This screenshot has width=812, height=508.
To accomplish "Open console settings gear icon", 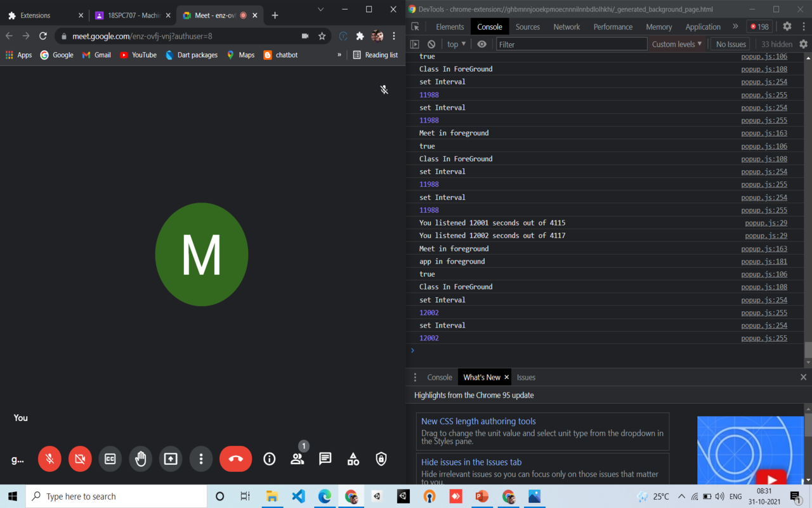I will click(x=804, y=44).
